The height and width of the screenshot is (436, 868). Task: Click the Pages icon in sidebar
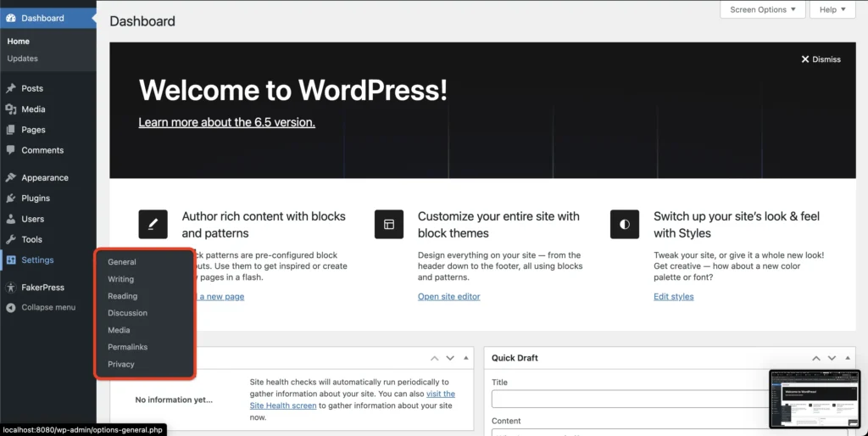11,130
